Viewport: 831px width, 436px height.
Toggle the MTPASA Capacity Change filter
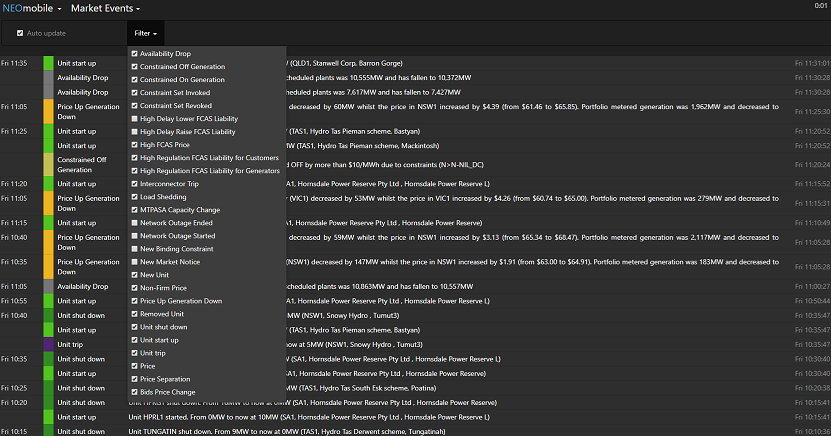coord(135,209)
